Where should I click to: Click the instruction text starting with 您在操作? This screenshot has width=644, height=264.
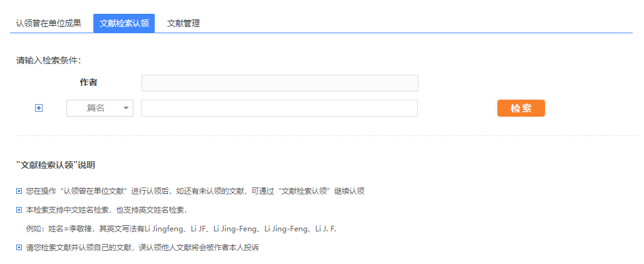[195, 191]
